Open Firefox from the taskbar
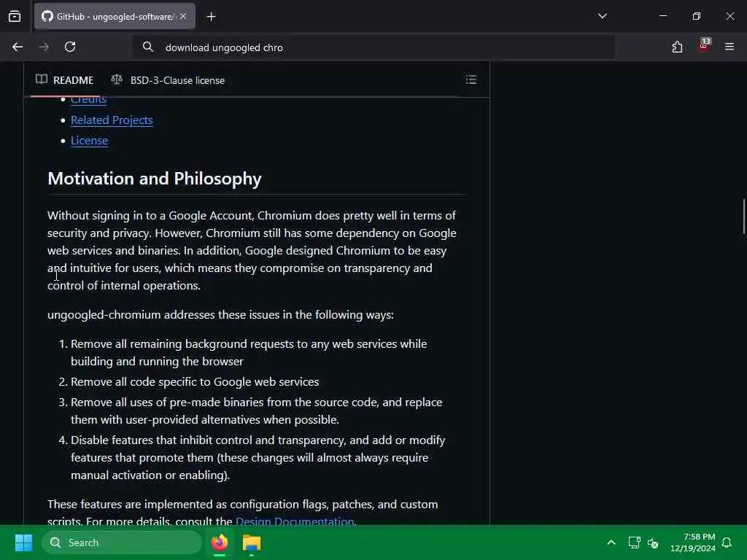This screenshot has width=747, height=560. 220,542
